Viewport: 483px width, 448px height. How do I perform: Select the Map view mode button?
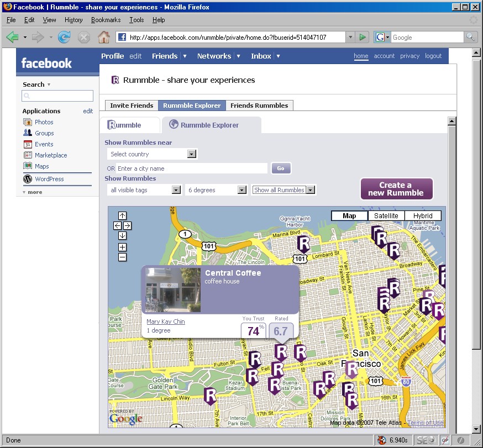(349, 216)
